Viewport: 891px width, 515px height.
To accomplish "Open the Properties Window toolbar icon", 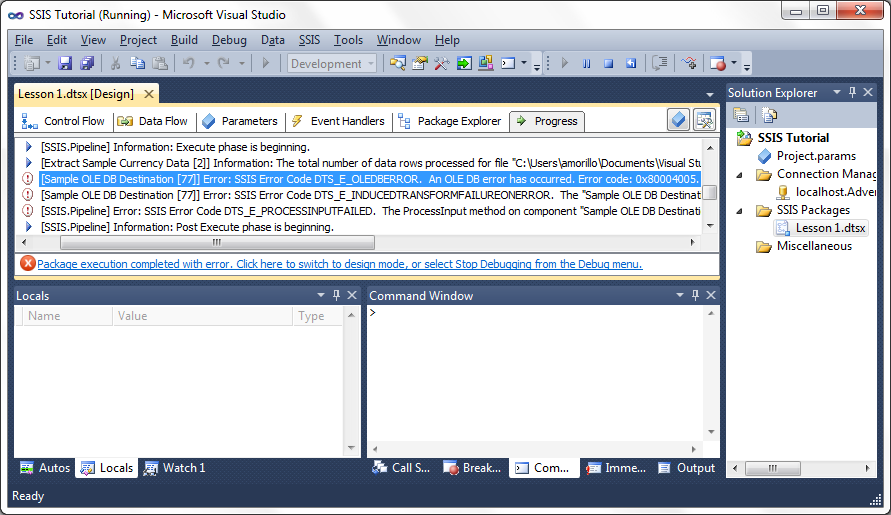I will pyautogui.click(x=419, y=63).
